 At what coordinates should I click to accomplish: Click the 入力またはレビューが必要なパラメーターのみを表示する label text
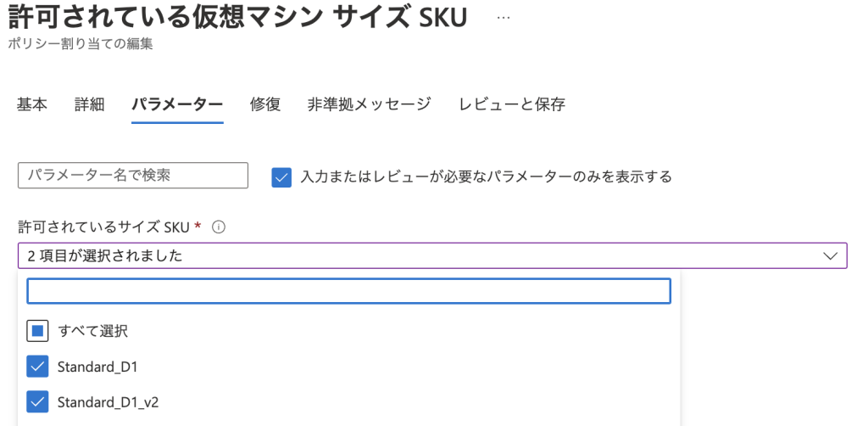click(x=486, y=177)
